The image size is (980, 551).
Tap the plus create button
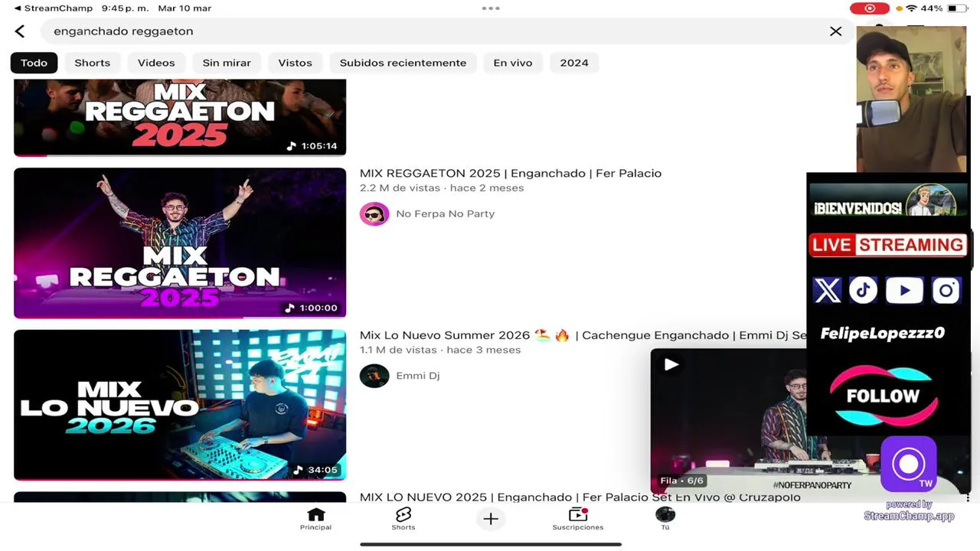491,519
